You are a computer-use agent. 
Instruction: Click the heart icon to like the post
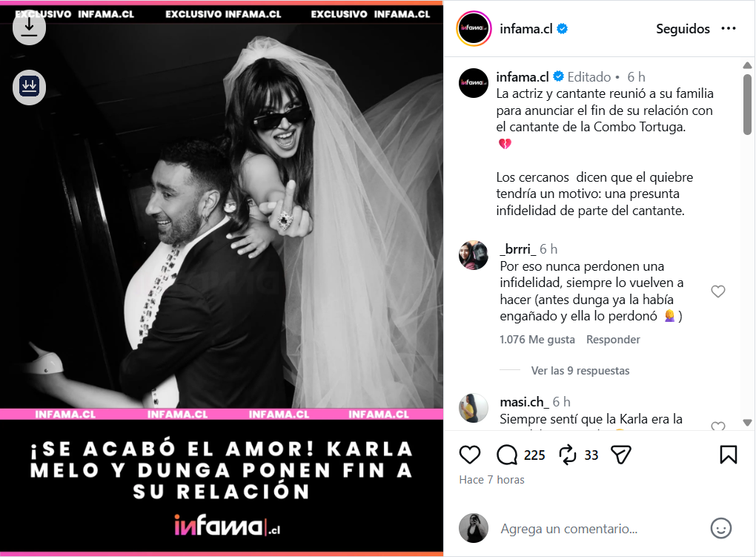tap(470, 455)
